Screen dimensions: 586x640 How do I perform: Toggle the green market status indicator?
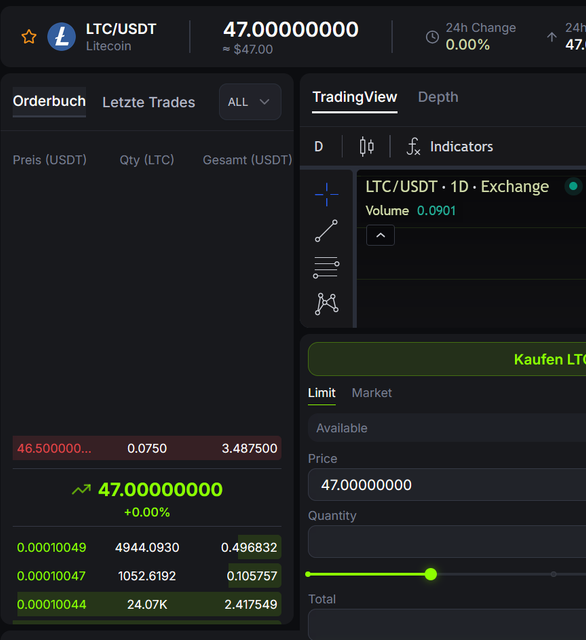coord(573,187)
